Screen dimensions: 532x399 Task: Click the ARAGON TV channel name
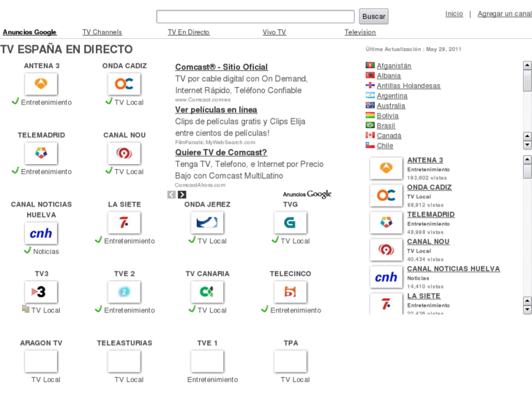click(41, 343)
